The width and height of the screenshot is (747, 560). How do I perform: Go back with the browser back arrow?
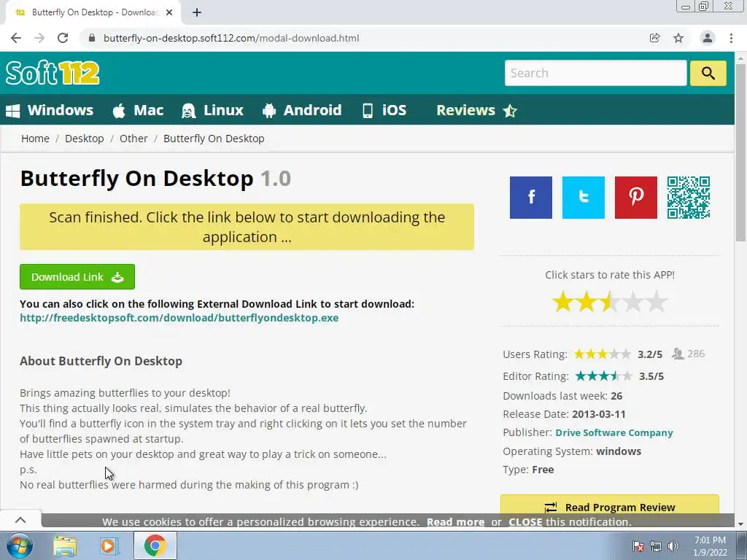point(16,38)
